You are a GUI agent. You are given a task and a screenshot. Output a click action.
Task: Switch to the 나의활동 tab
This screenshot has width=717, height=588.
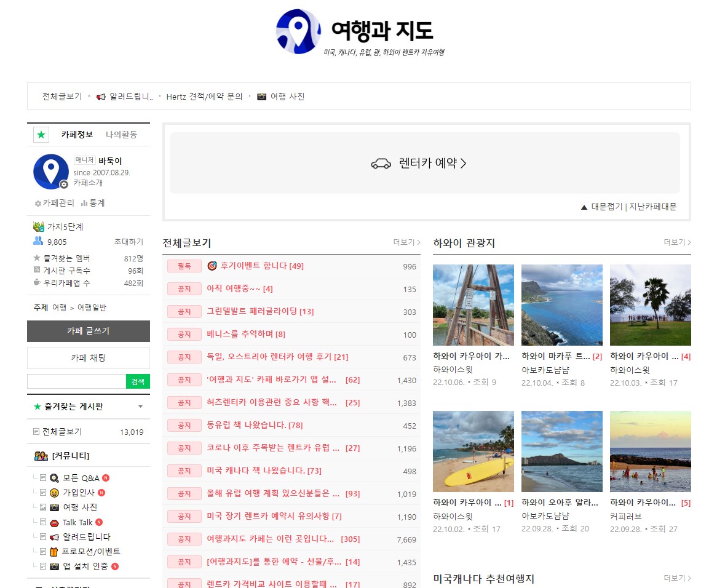click(x=121, y=135)
